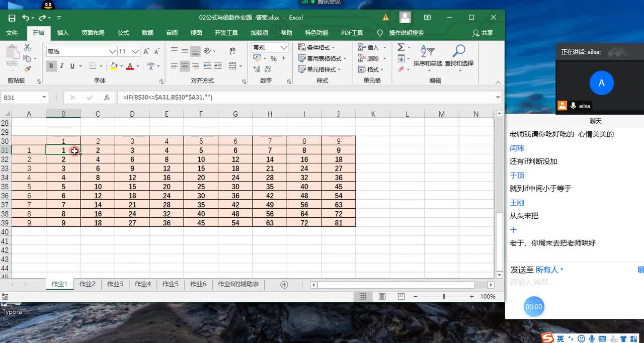Expand the formula bar with chevron

(x=498, y=97)
